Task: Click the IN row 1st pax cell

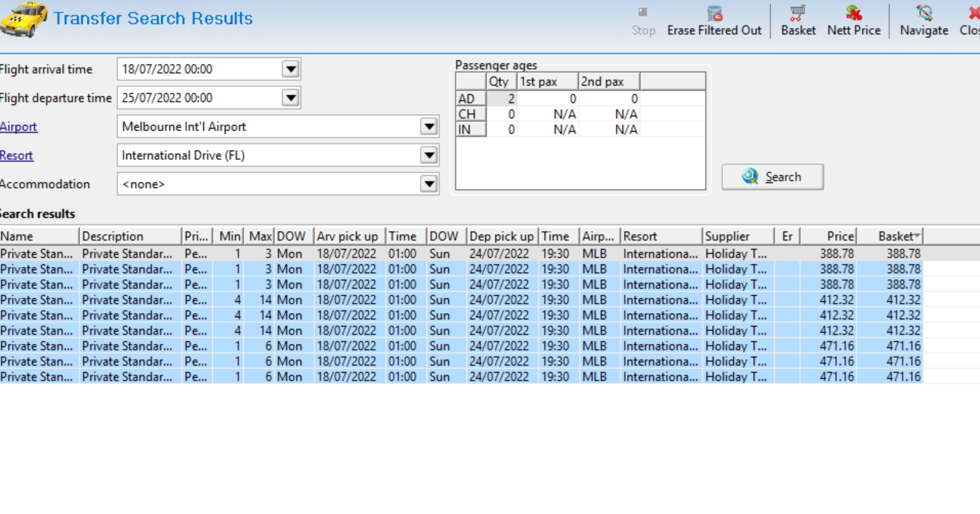Action: (x=547, y=130)
